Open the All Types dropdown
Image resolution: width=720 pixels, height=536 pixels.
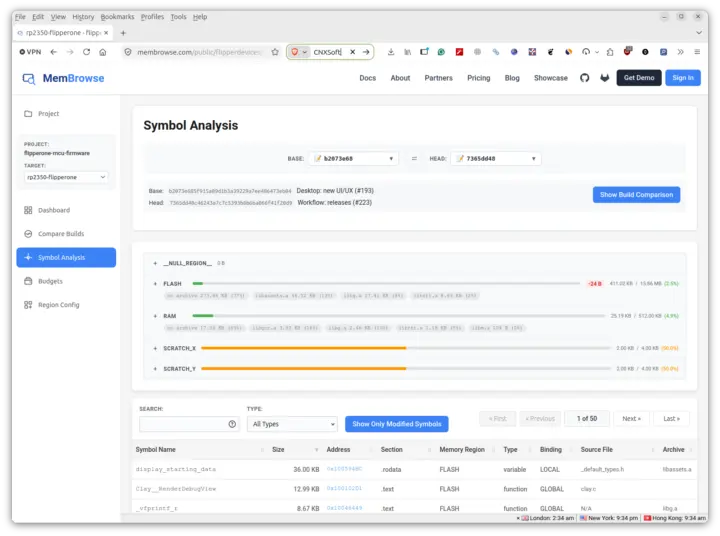tap(292, 424)
